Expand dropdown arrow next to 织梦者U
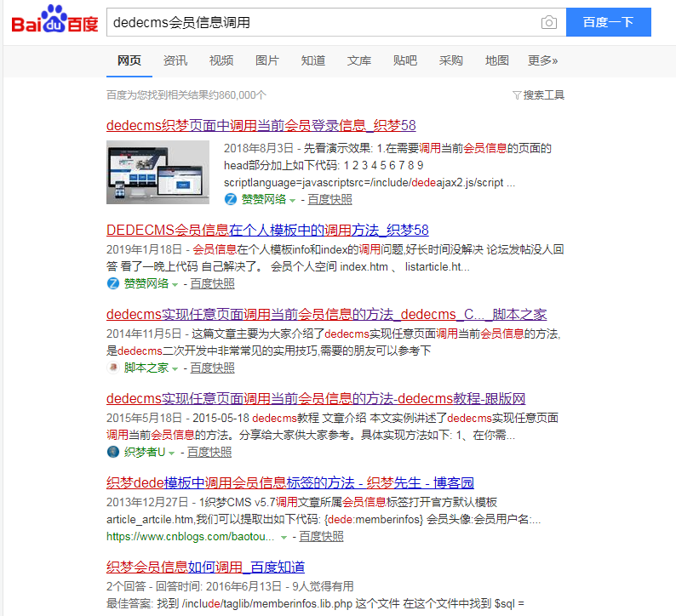 (x=172, y=453)
